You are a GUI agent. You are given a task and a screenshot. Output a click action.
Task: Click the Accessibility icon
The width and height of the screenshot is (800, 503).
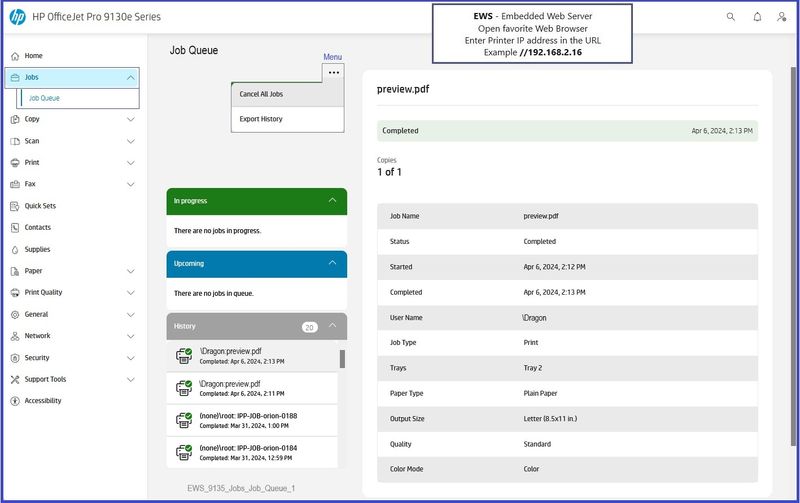pos(15,401)
